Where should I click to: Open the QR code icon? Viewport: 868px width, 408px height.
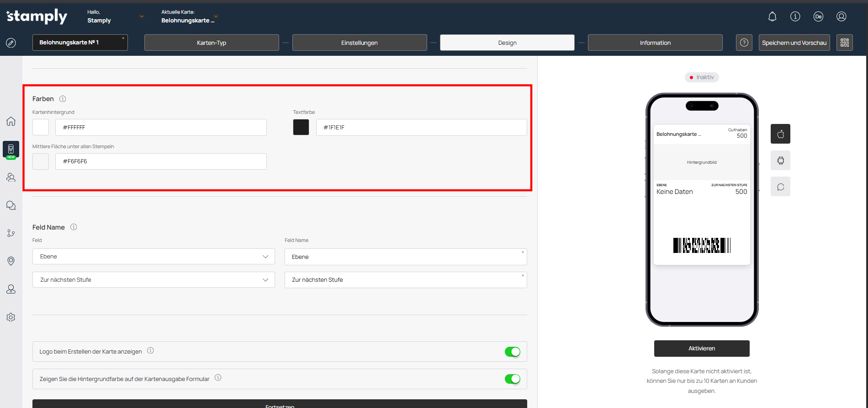coord(844,43)
